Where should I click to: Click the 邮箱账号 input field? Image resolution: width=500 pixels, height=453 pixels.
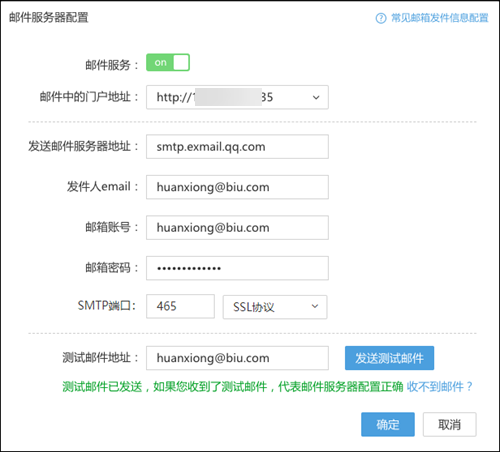click(237, 228)
